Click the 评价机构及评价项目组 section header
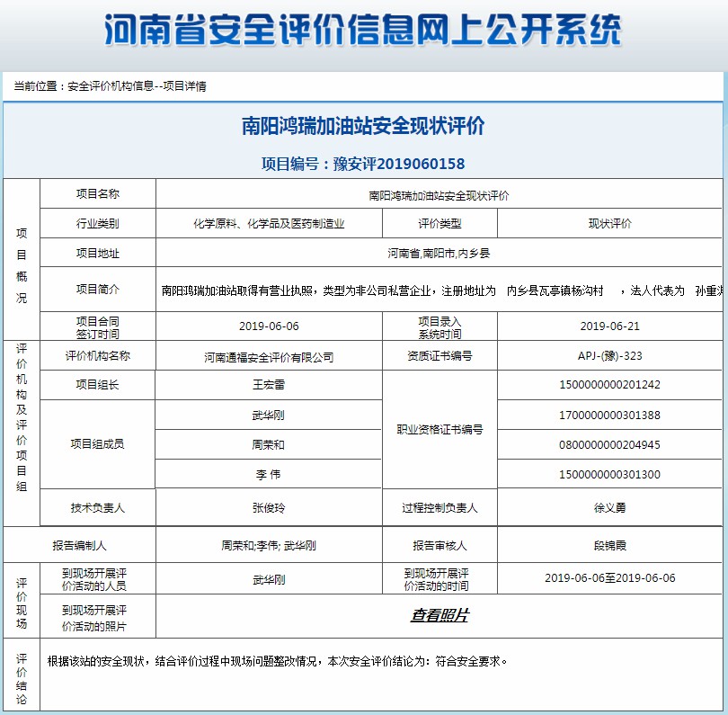Screen dimensions: 728x715 [22, 417]
